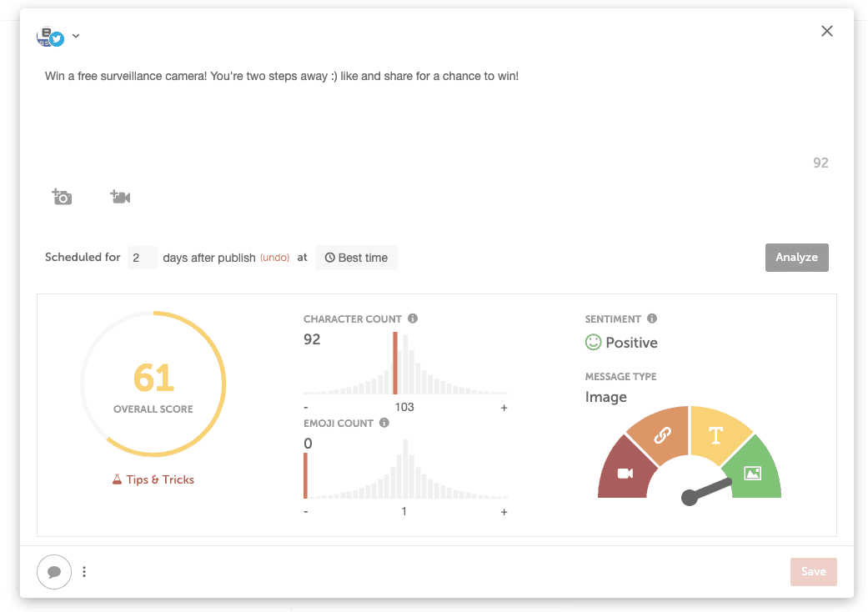
Task: Click the undo link beside schedule
Action: [275, 258]
